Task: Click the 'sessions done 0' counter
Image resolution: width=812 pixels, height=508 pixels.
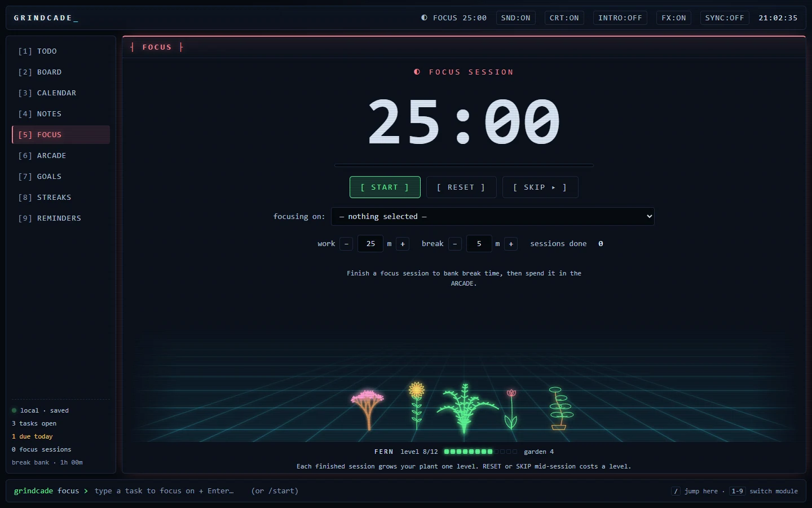Action: [x=567, y=244]
